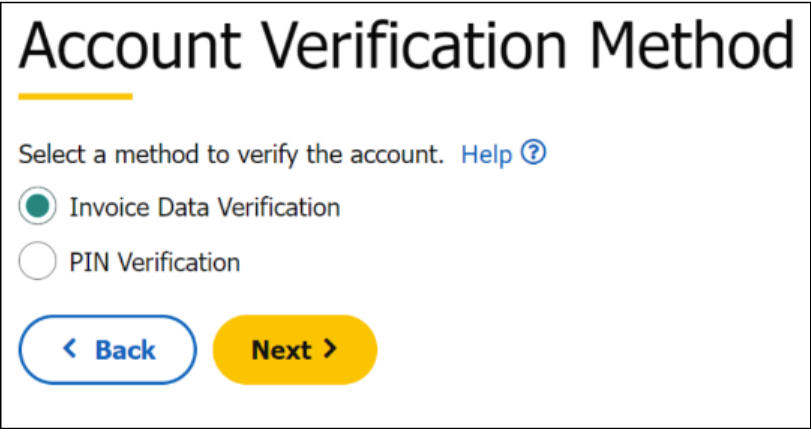
Task: Select the Invoice Data Verification radio button
Action: [x=38, y=208]
